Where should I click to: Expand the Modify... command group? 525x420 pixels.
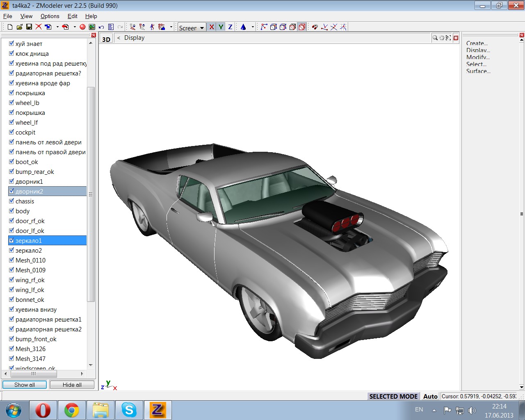478,57
